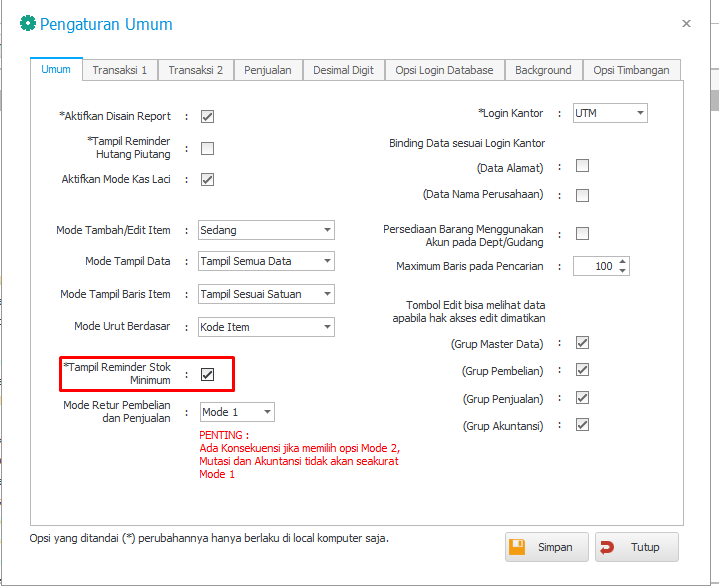This screenshot has height=586, width=719.
Task: Open the Opsi Login Database tab
Action: click(x=444, y=70)
